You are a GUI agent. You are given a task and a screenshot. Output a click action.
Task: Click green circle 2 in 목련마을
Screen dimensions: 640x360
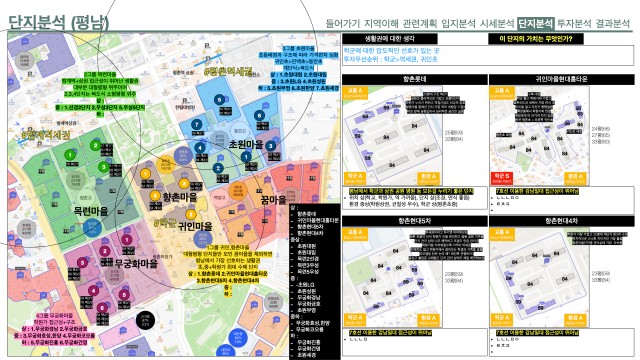coord(95,145)
